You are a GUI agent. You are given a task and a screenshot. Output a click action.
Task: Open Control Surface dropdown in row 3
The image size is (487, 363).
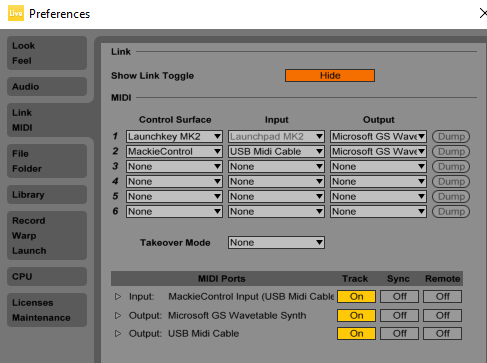(174, 166)
